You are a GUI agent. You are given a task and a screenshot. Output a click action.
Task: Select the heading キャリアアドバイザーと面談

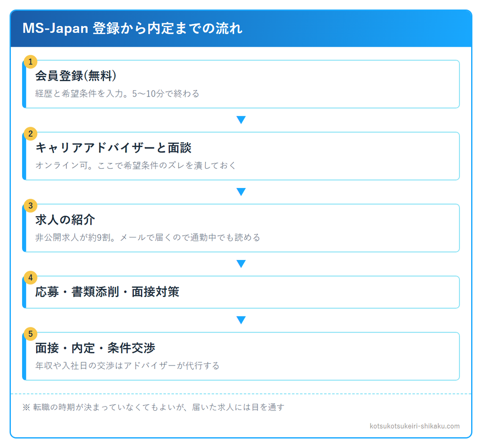[x=113, y=148]
